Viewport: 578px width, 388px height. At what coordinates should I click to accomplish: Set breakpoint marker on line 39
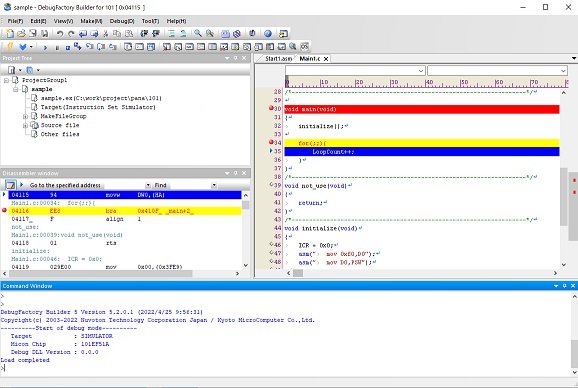tap(271, 185)
